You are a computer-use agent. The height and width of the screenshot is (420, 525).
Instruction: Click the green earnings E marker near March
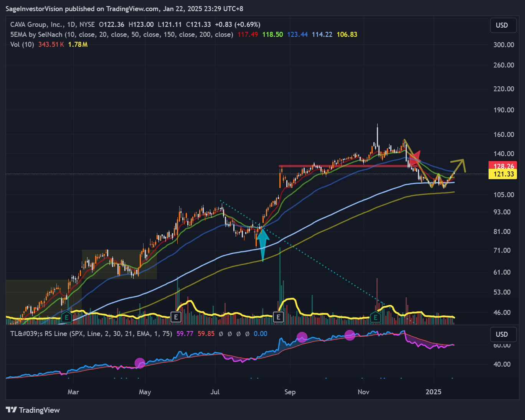click(x=67, y=317)
